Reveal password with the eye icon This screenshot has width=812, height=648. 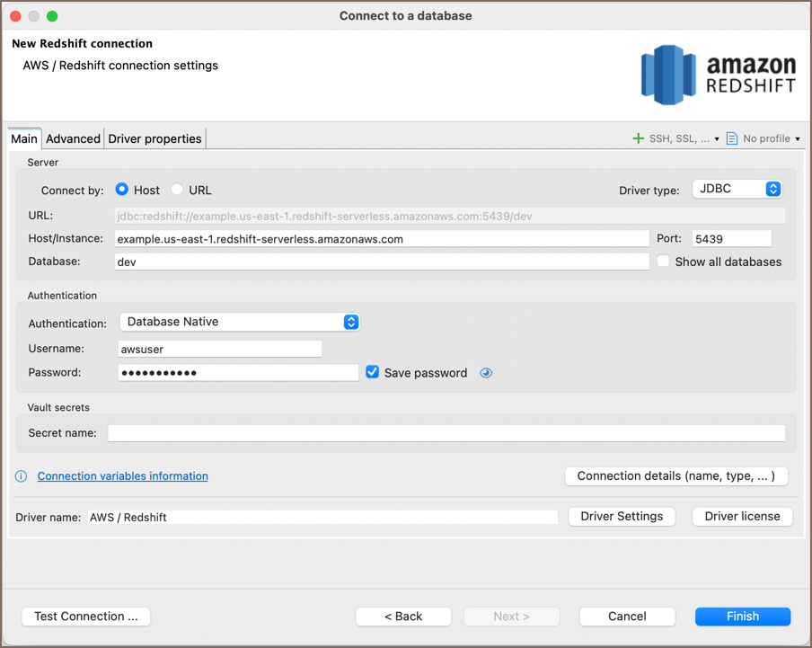point(486,373)
